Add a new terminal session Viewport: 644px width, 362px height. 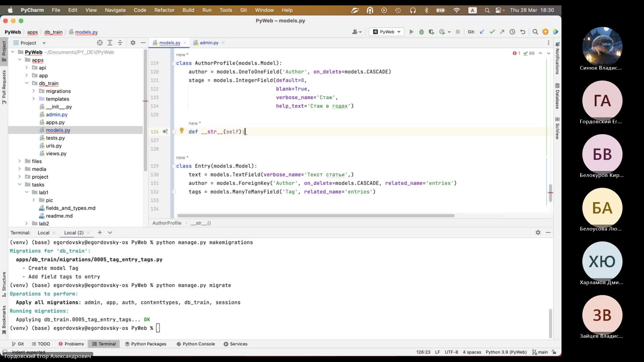(100, 233)
